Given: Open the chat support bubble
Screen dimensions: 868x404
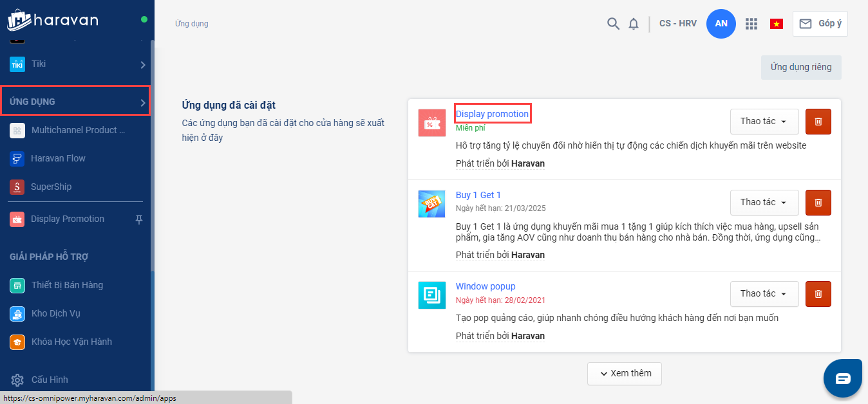Looking at the screenshot, I should point(843,378).
